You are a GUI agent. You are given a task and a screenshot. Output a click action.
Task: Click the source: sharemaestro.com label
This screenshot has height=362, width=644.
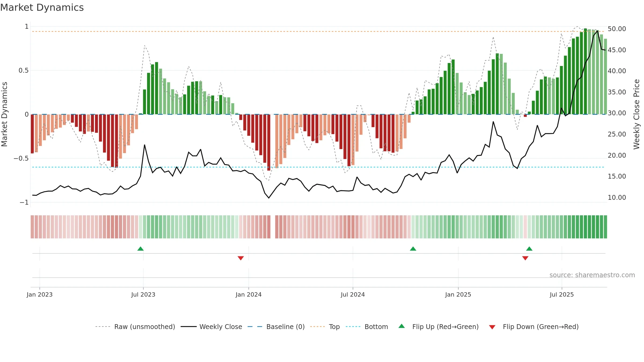592,275
